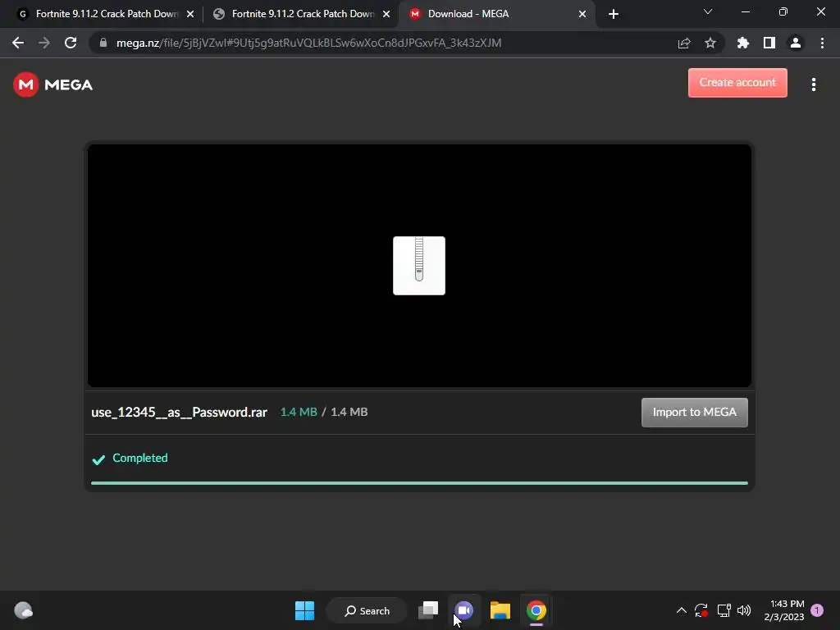Open the MEGA page three-dot menu

coord(813,84)
